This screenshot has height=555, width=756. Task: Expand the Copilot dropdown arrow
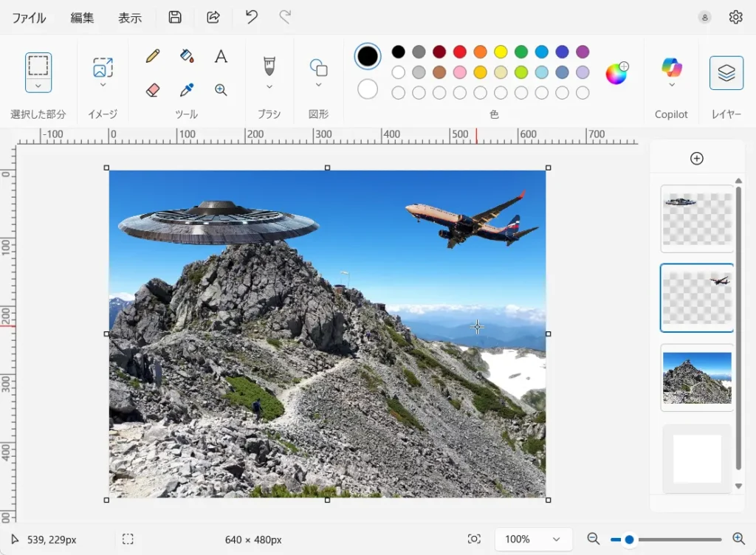coord(672,85)
